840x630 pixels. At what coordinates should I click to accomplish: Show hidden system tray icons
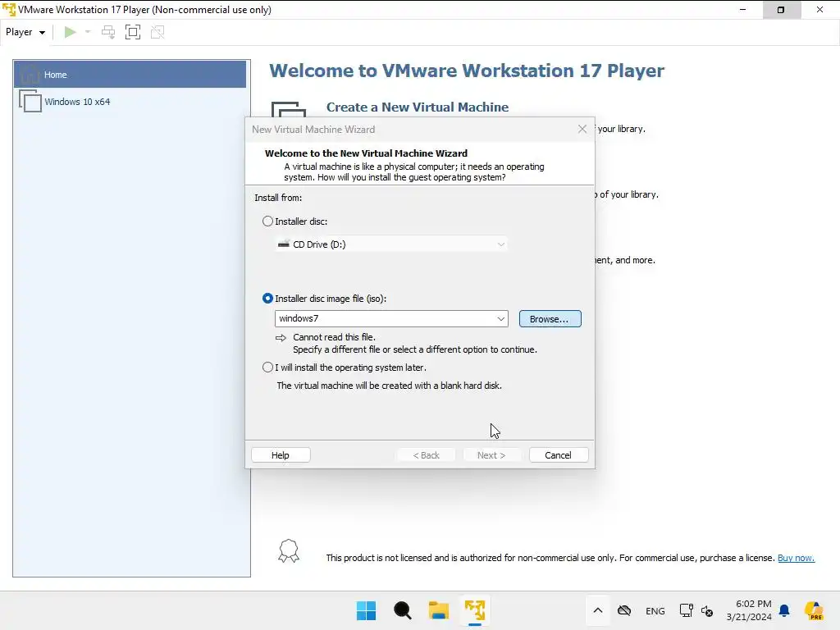click(x=598, y=610)
